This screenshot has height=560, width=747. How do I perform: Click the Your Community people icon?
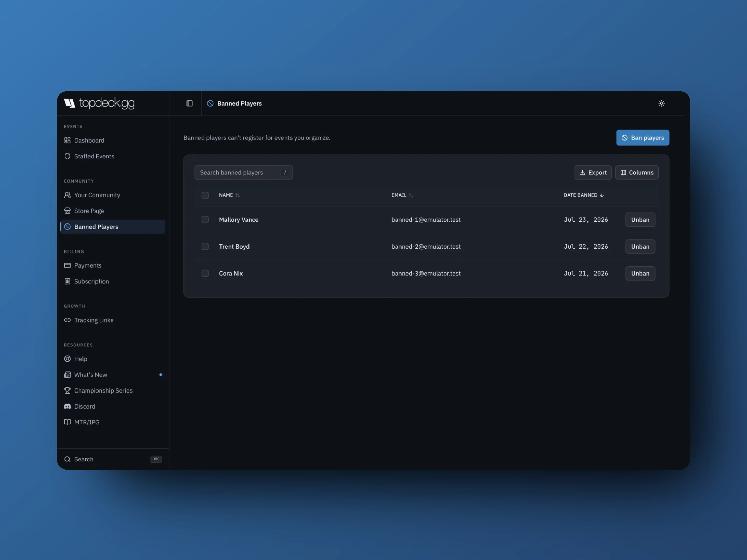pyautogui.click(x=67, y=195)
